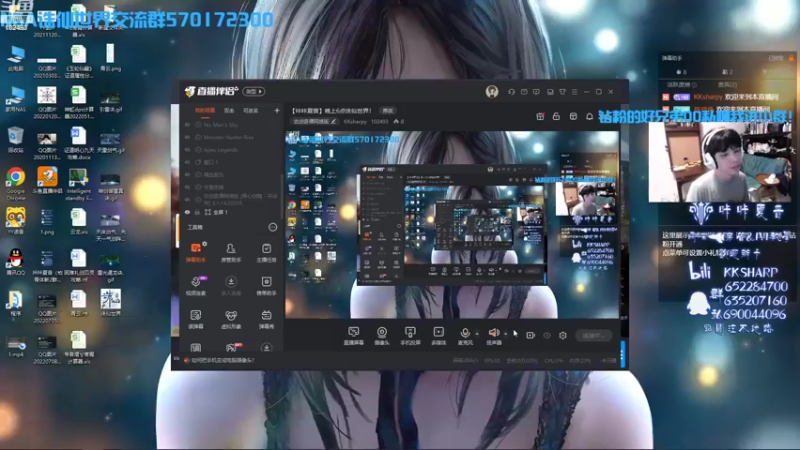Open the 弹幕秀 tool
Viewport: 800px width, 450px height.
(266, 319)
